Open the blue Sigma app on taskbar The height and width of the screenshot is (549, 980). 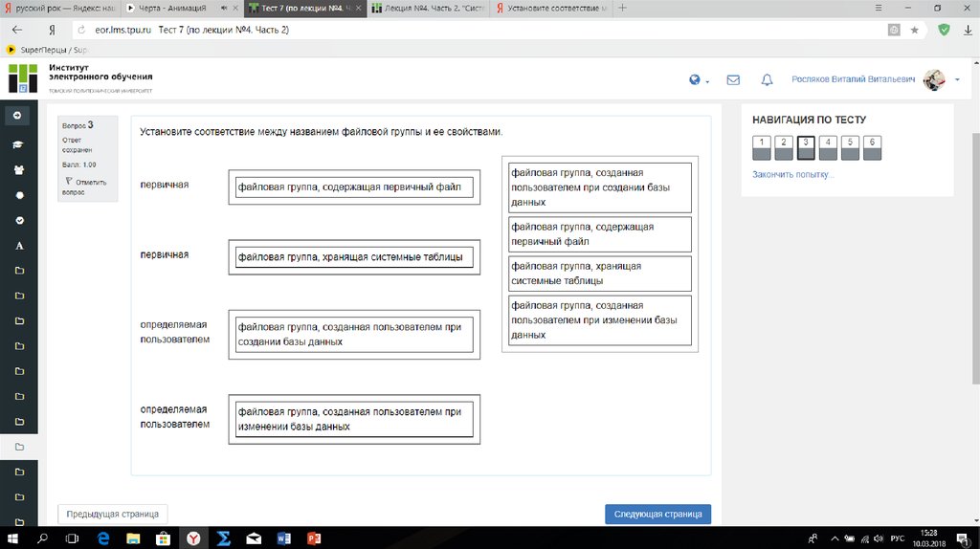pyautogui.click(x=223, y=538)
